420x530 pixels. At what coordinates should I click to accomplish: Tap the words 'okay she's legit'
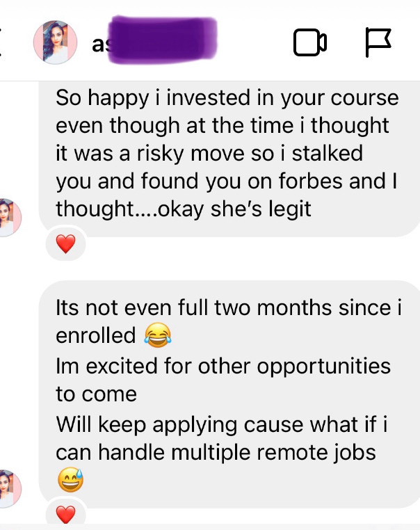[234, 209]
